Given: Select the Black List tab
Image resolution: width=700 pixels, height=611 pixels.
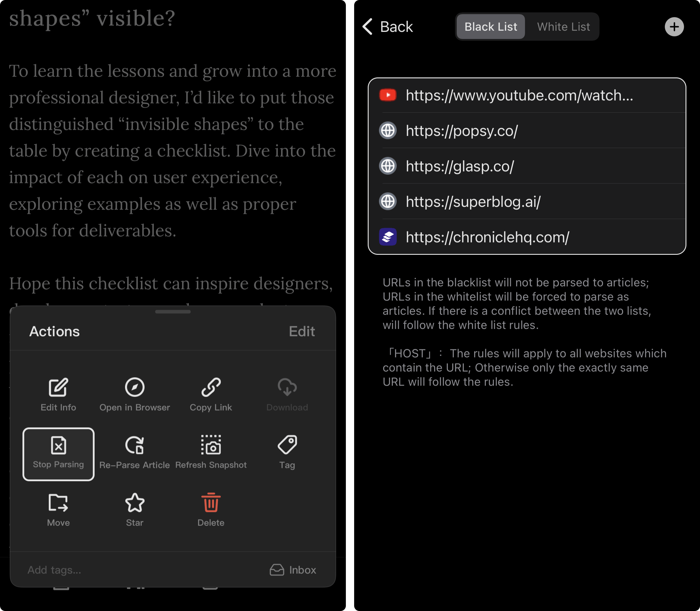Looking at the screenshot, I should coord(491,27).
